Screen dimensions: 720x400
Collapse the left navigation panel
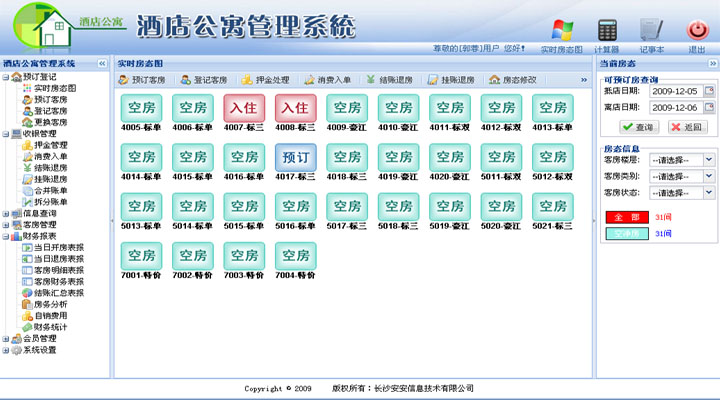102,63
